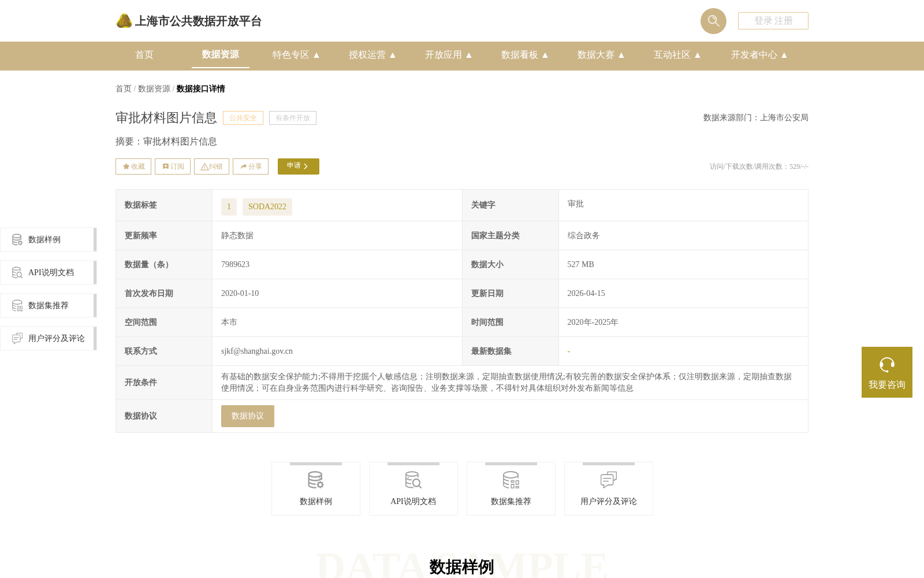The height and width of the screenshot is (578, 924).
Task: Click the SODA2022 data tag
Action: 267,207
